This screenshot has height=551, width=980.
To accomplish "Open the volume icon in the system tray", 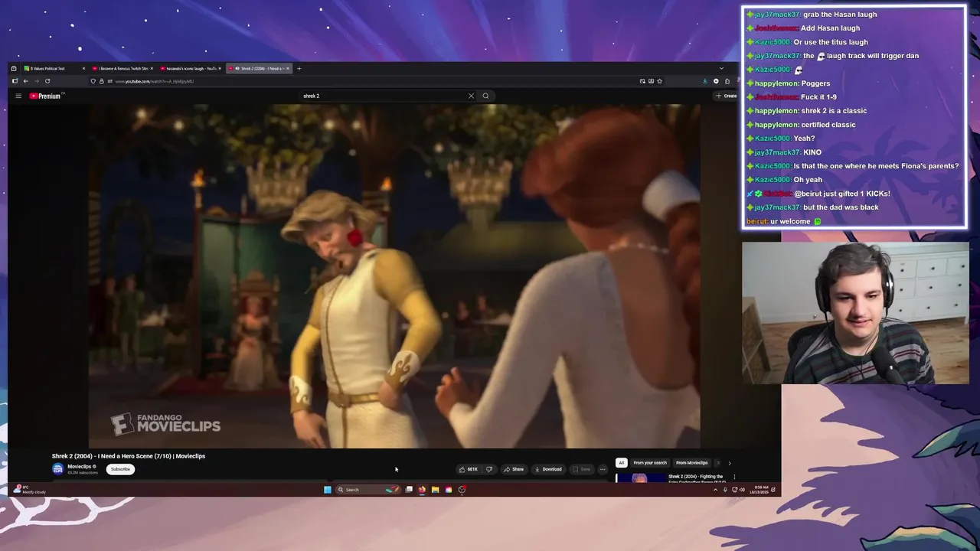I will pyautogui.click(x=742, y=490).
